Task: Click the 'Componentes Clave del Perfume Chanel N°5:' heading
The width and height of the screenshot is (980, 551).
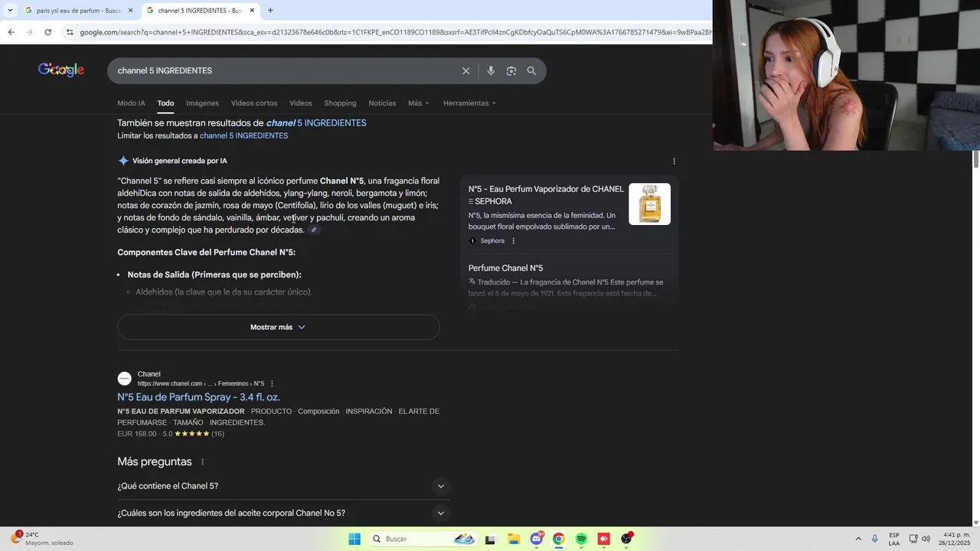Action: [206, 253]
